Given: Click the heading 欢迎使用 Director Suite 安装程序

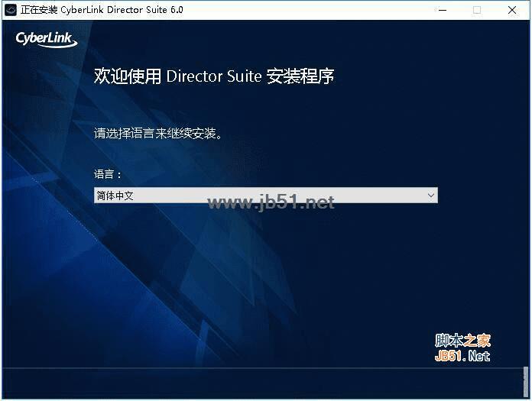Looking at the screenshot, I should point(214,76).
